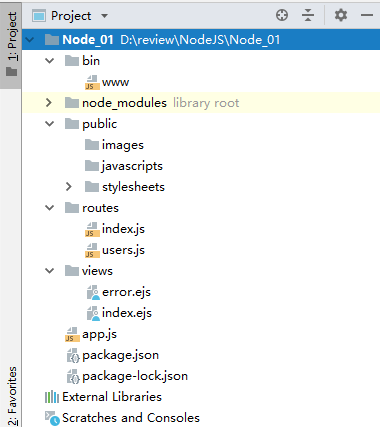Click the Project title label
Image resolution: width=380 pixels, height=427 pixels.
click(x=71, y=16)
